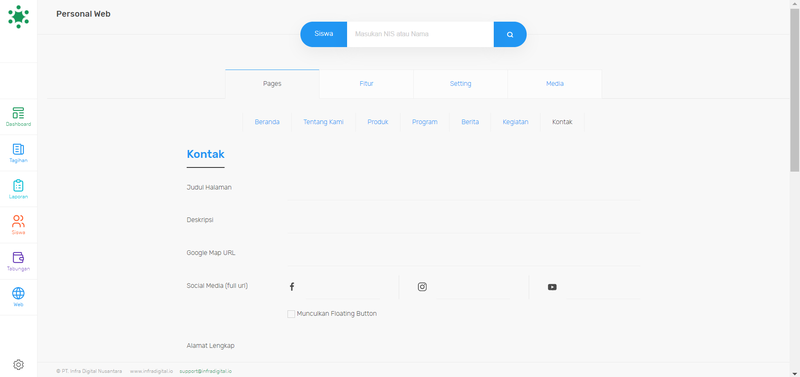The image size is (800, 377).
Task: Click the Kontak section heading
Action: tap(206, 154)
